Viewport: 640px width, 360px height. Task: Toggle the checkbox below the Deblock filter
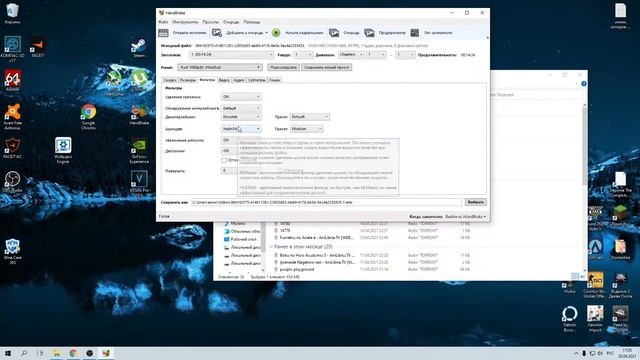(x=224, y=160)
